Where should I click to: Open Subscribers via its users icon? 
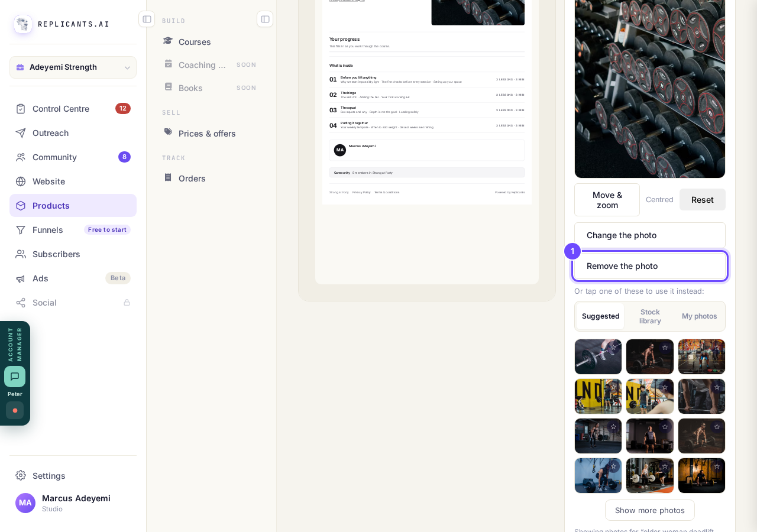click(21, 254)
